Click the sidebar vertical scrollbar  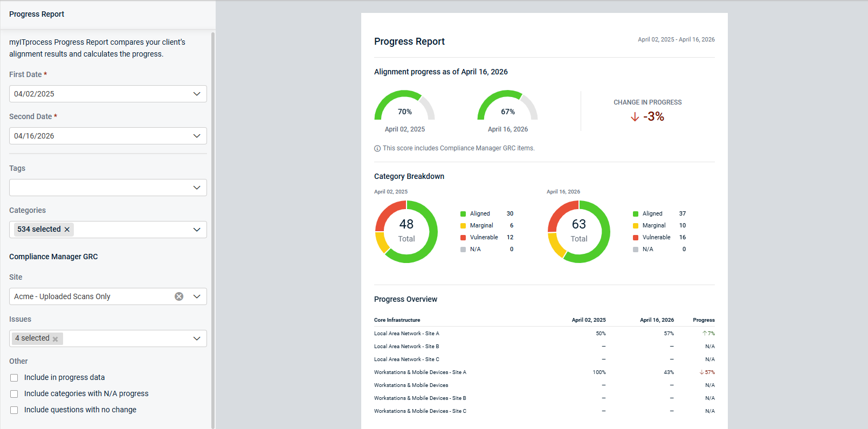213,230
